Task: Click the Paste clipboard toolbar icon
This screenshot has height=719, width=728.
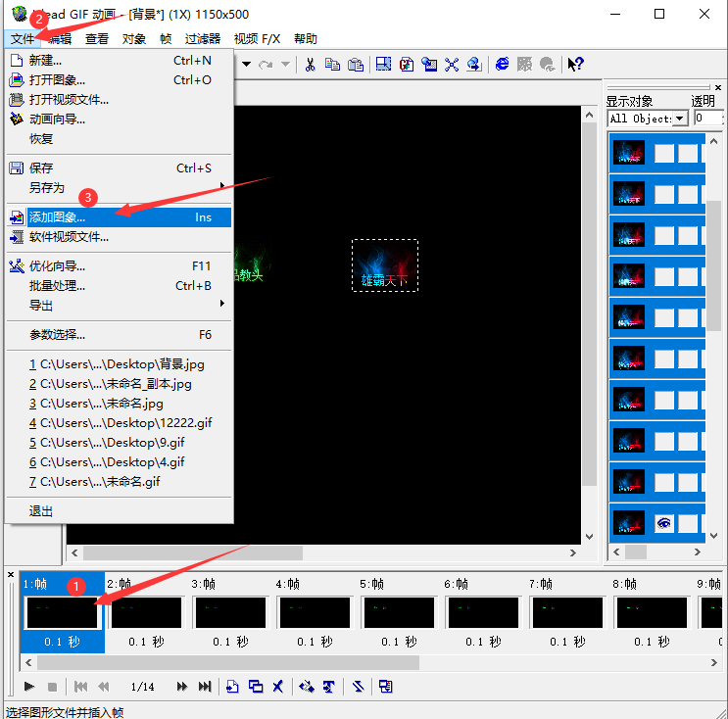Action: pos(356,65)
